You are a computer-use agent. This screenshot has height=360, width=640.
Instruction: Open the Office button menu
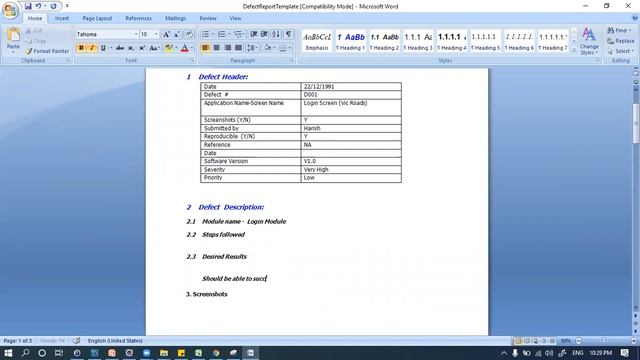tap(10, 10)
